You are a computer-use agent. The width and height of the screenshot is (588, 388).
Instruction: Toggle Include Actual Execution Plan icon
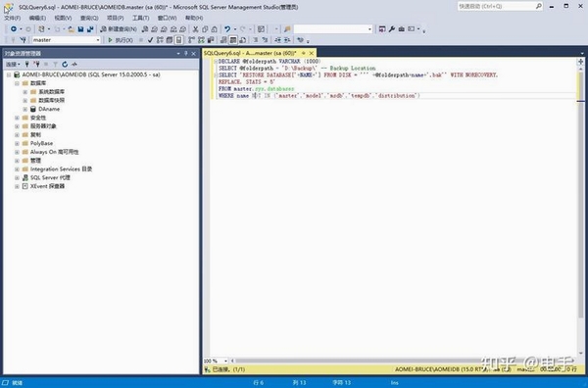[191, 40]
